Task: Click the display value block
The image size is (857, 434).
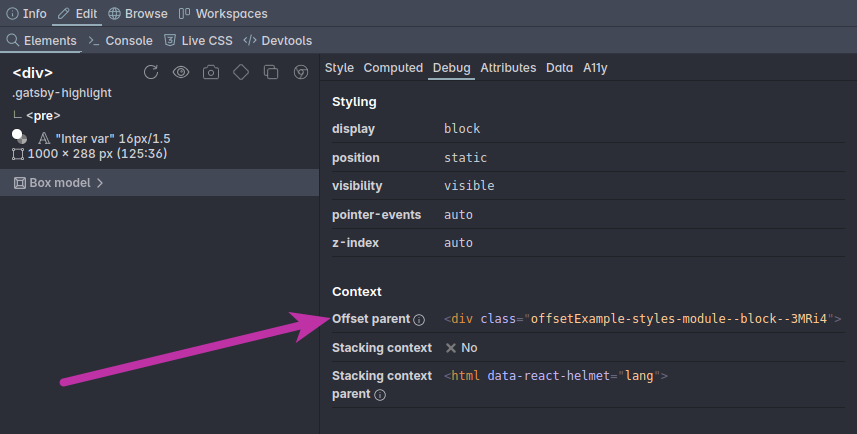Action: (462, 128)
